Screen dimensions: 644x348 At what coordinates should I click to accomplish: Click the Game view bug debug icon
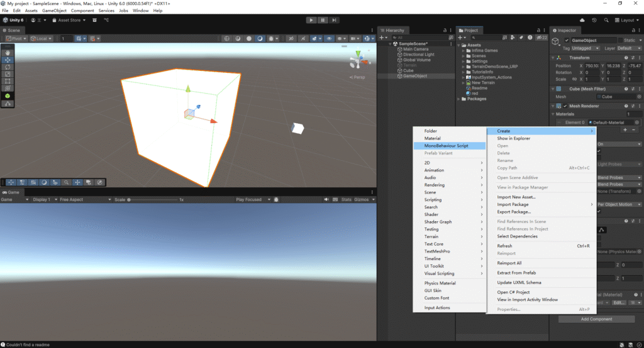[276, 200]
